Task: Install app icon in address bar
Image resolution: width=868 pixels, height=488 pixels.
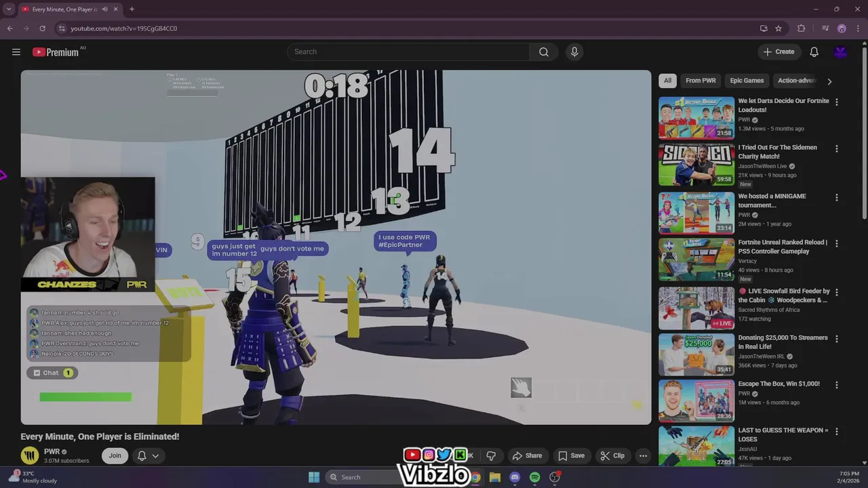Action: pyautogui.click(x=764, y=28)
